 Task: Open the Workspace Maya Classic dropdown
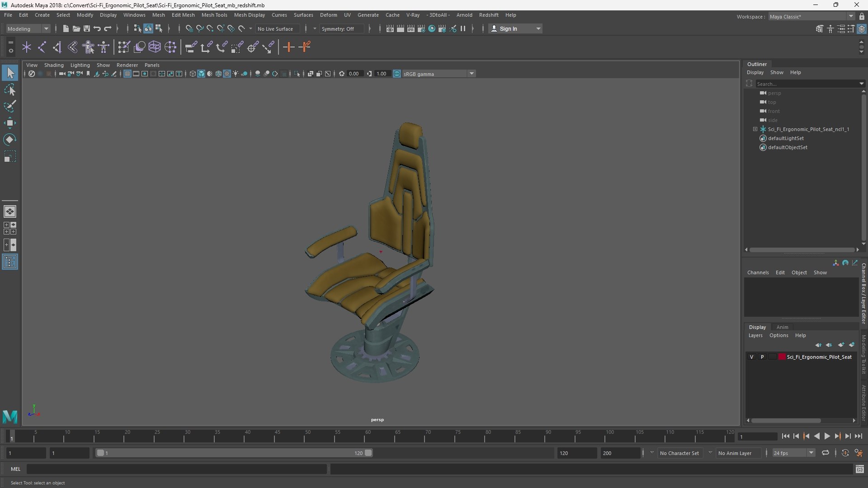click(811, 16)
